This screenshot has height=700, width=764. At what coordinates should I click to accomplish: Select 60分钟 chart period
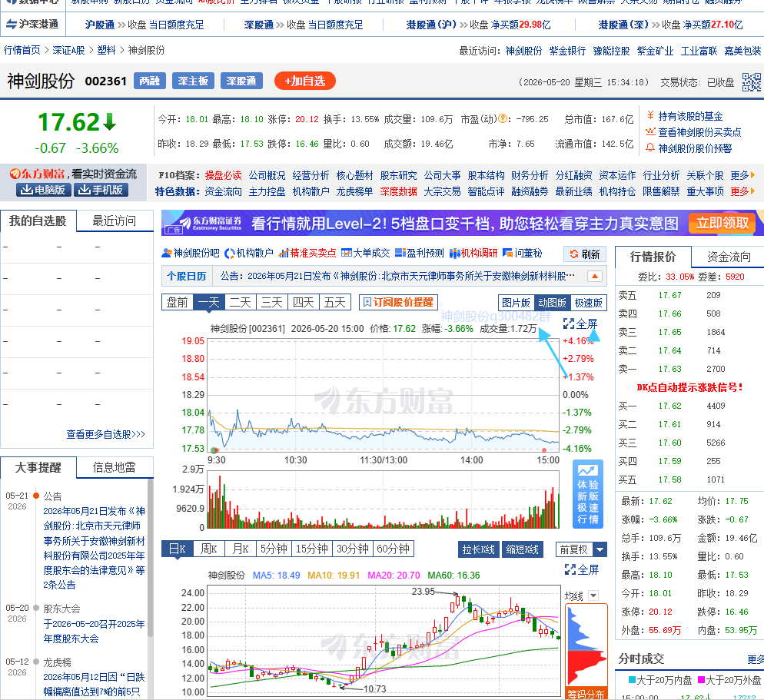394,549
